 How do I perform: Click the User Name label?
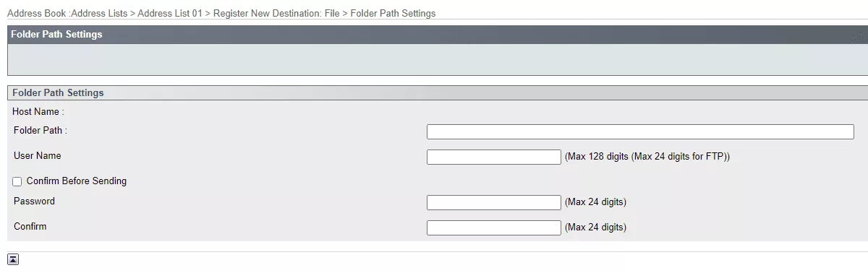pos(38,156)
